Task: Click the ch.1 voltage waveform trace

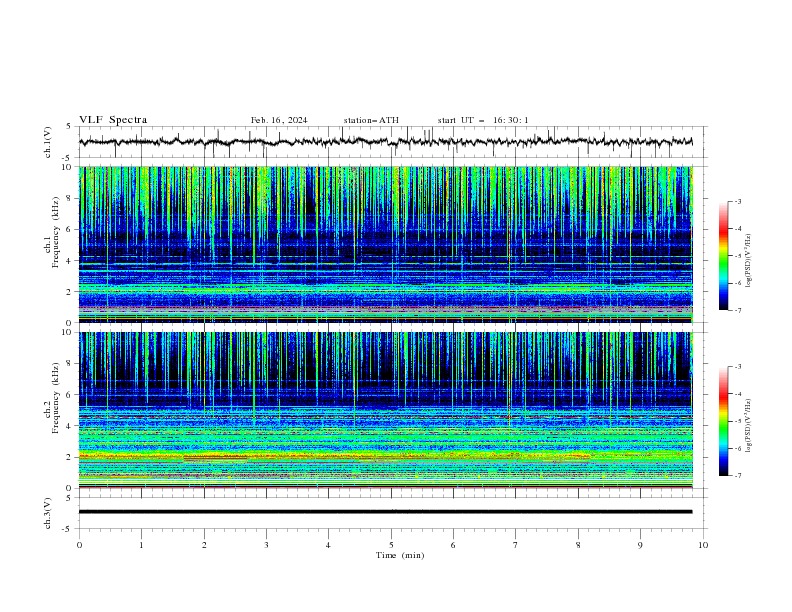Action: coord(385,141)
